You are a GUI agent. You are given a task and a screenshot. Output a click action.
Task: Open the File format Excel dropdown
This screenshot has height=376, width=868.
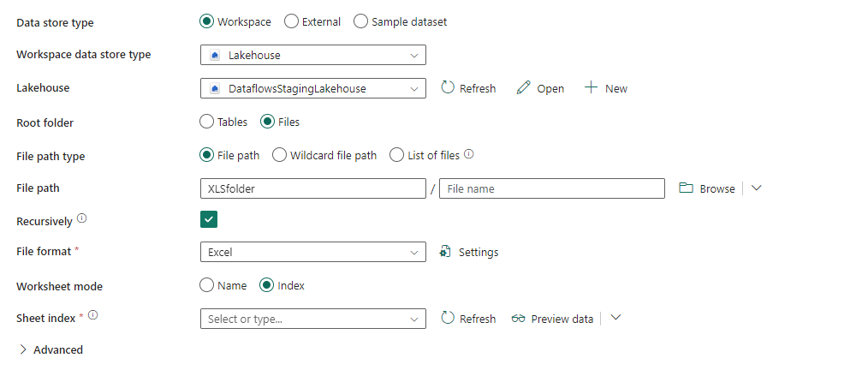coord(312,252)
